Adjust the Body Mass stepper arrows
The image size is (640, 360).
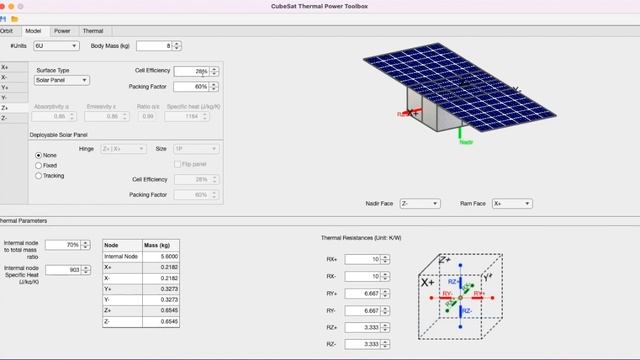pos(177,46)
